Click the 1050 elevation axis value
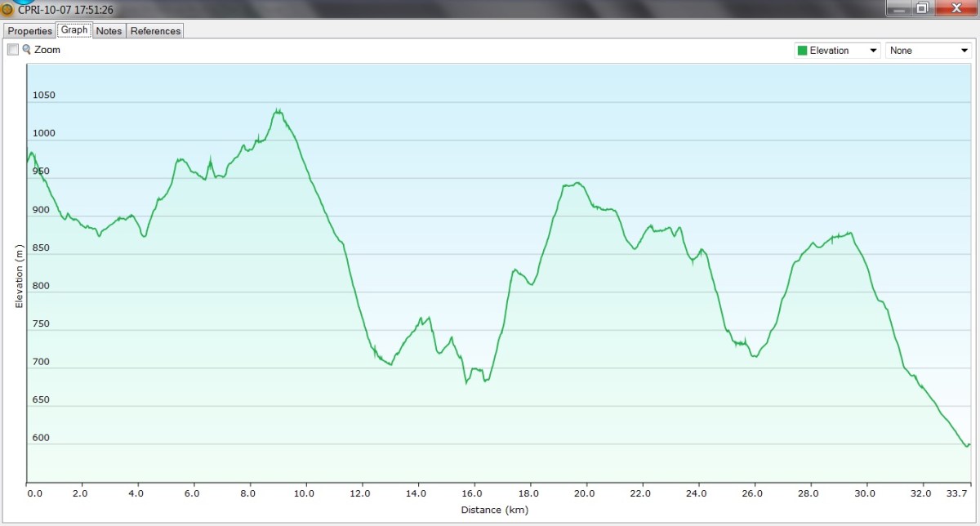Viewport: 980px width, 526px height. [x=43, y=96]
